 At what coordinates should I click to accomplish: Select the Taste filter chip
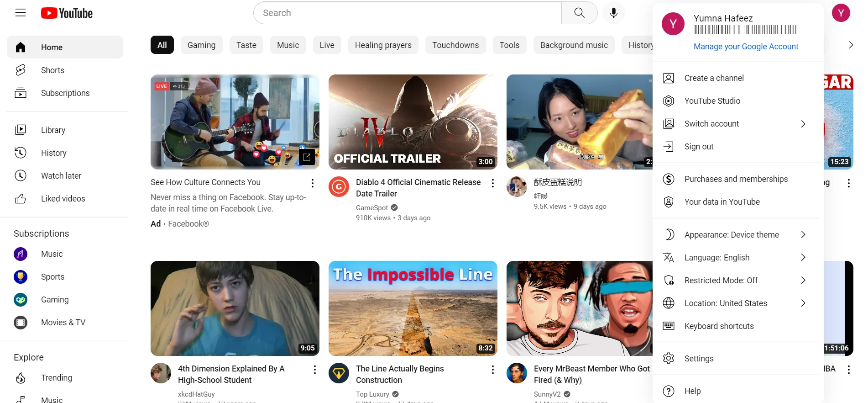246,45
